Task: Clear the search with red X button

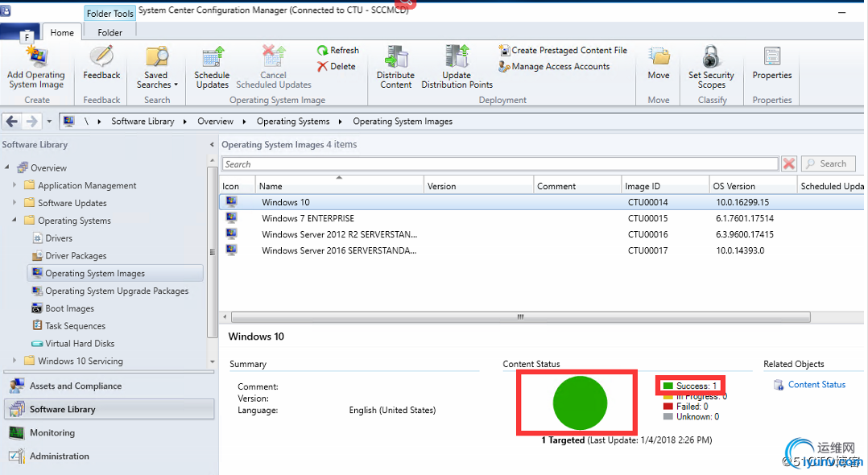Action: 789,164
